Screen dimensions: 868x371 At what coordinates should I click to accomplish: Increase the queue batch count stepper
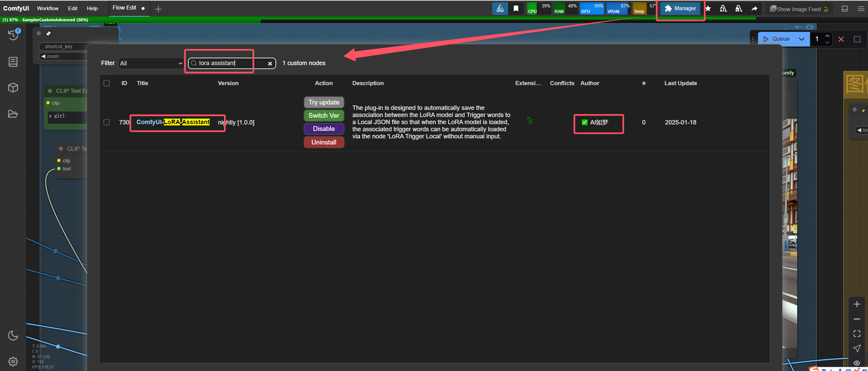pos(828,36)
